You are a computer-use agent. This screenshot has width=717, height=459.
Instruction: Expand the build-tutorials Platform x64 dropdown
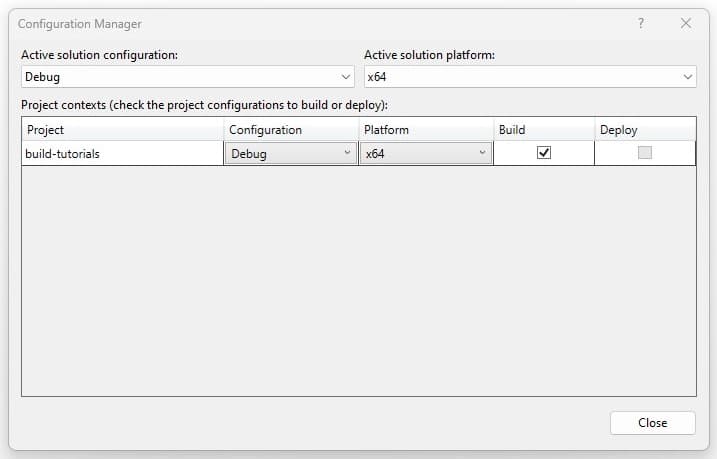pos(425,153)
